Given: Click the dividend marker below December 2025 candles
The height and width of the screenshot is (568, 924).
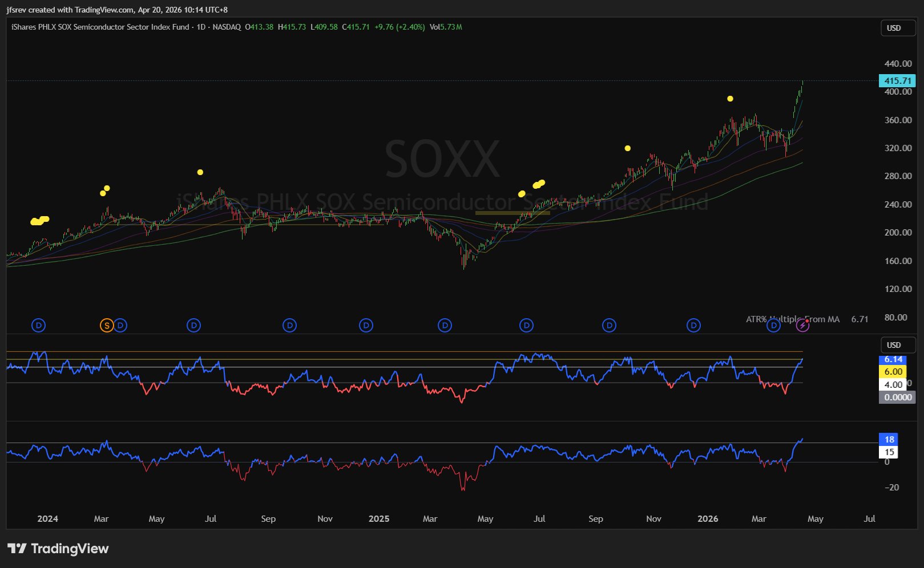Looking at the screenshot, I should point(693,326).
